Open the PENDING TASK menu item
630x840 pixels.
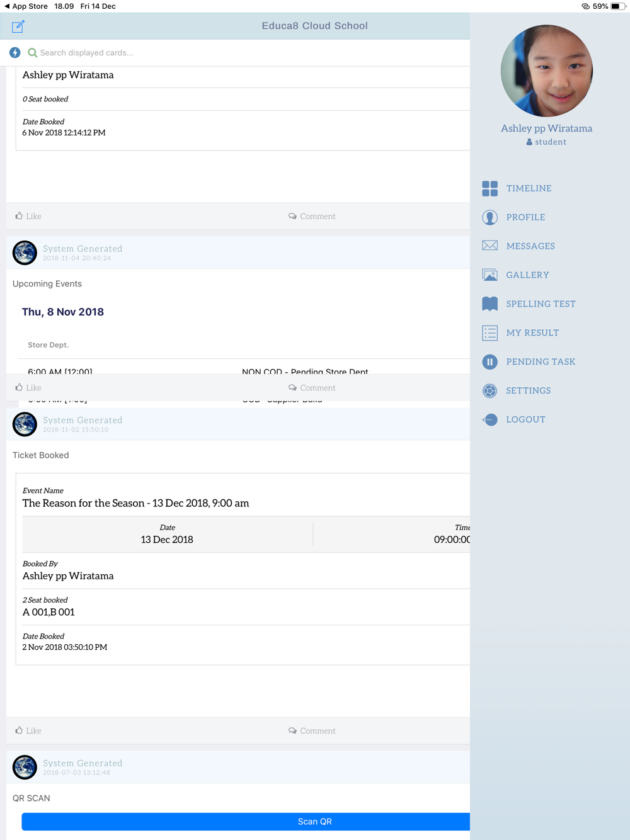coord(541,362)
